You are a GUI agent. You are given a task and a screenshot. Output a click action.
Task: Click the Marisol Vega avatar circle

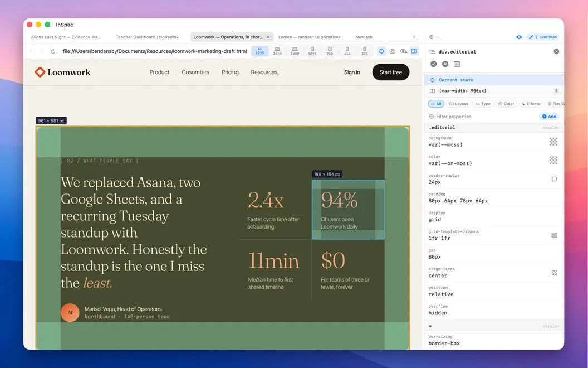click(70, 312)
